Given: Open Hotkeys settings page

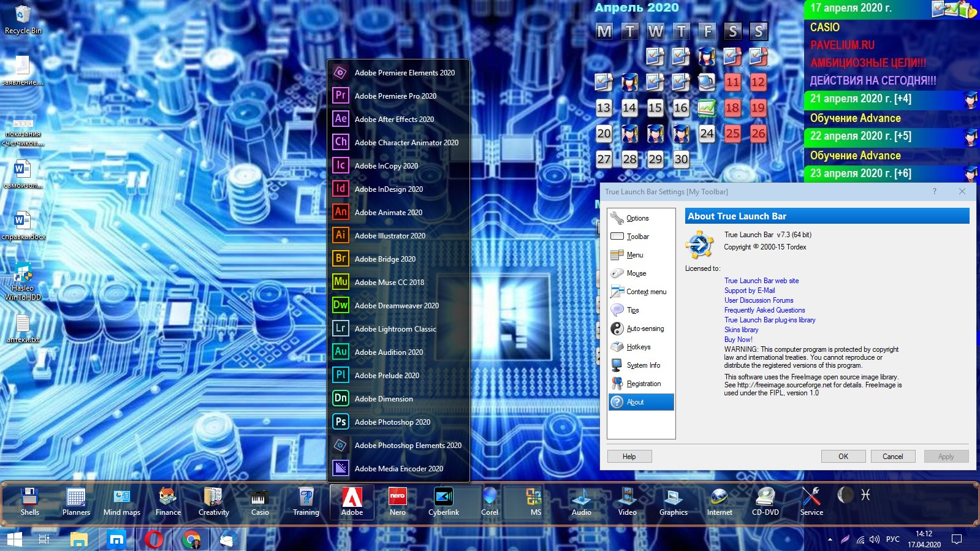Looking at the screenshot, I should [x=641, y=347].
